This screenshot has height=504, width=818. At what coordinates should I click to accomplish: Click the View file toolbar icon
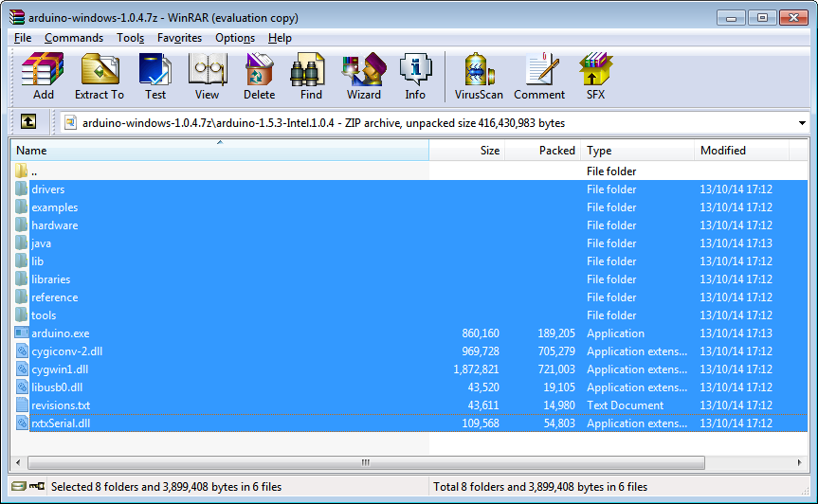tap(208, 69)
